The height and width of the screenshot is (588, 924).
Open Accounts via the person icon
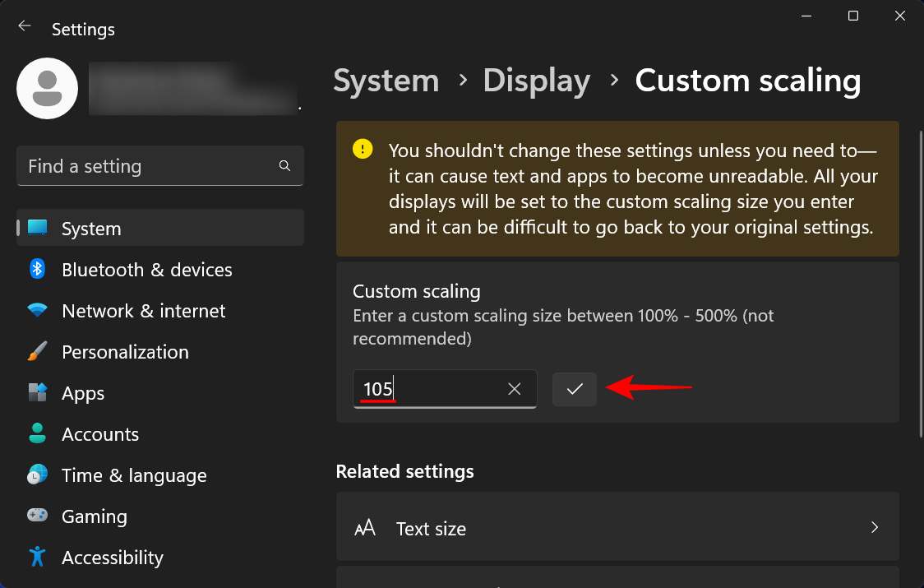point(36,433)
